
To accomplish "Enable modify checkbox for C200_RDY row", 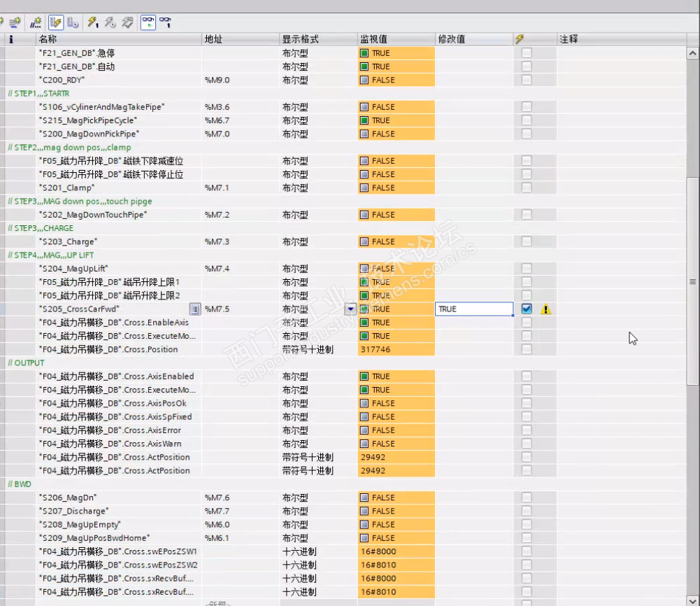I will click(x=527, y=80).
